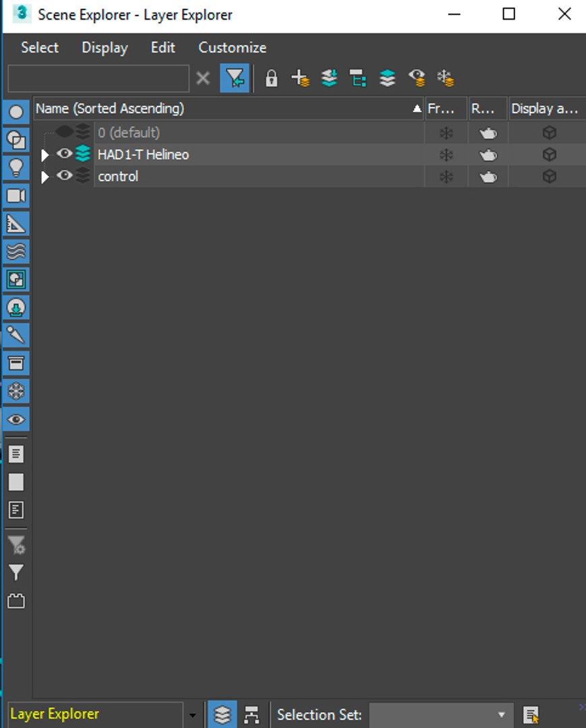586x728 pixels.
Task: Open the Customize menu
Action: point(232,47)
